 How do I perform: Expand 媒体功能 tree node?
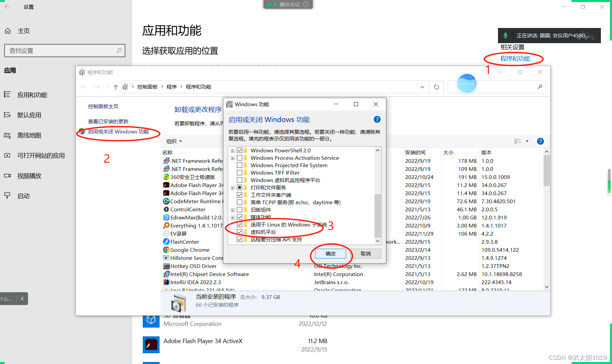tap(232, 217)
